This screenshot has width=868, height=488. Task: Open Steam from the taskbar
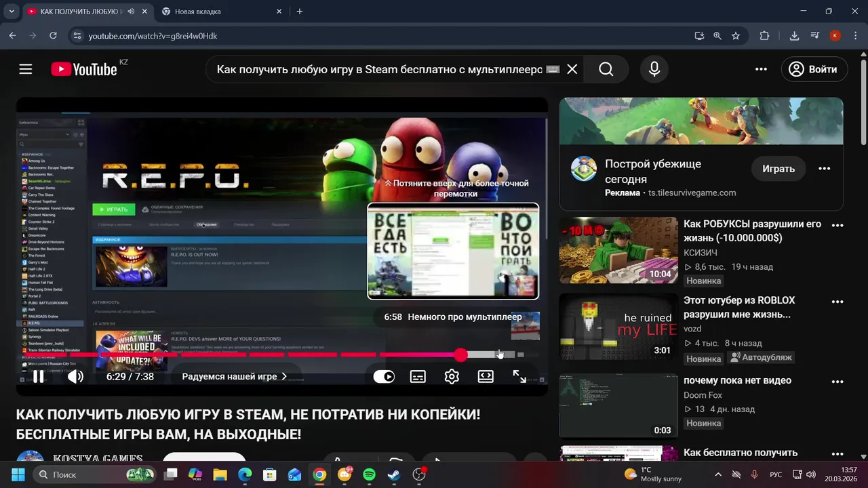(394, 474)
